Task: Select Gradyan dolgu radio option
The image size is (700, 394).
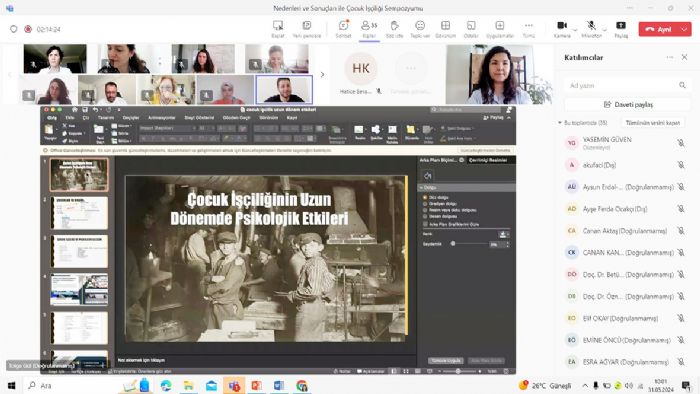Action: (x=425, y=203)
